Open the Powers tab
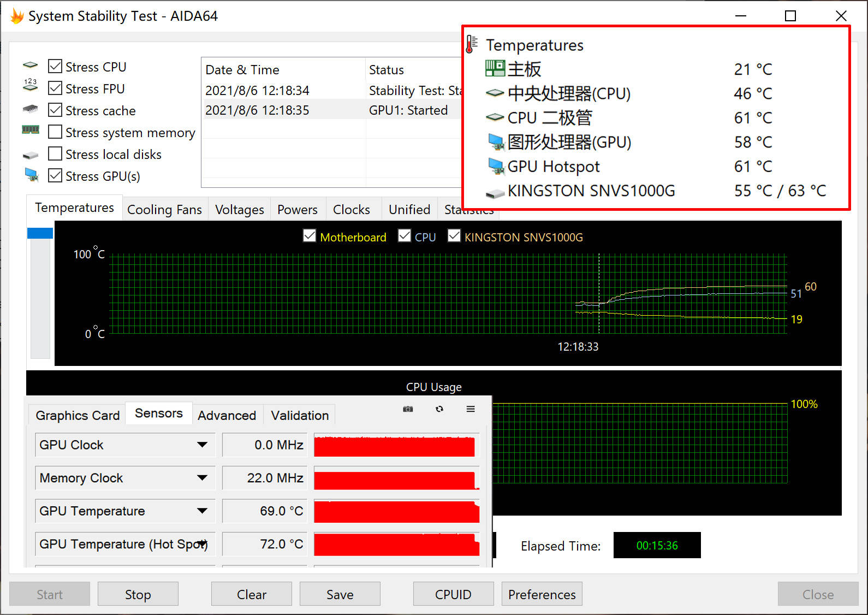 point(298,210)
